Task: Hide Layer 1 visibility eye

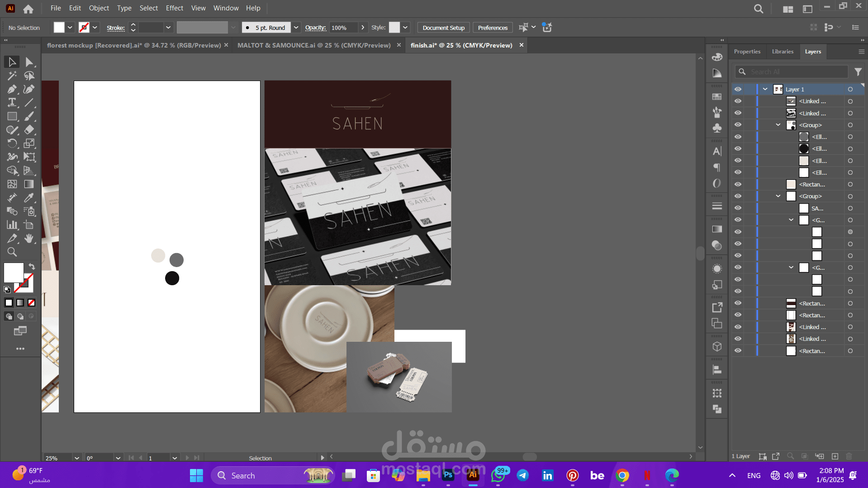Action: [738, 89]
